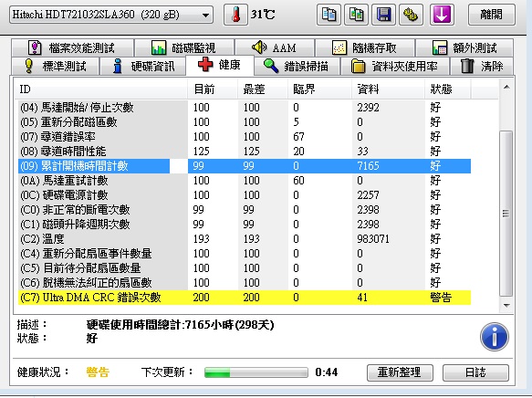Click the blue info circle icon
The height and width of the screenshot is (398, 532).
[495, 337]
